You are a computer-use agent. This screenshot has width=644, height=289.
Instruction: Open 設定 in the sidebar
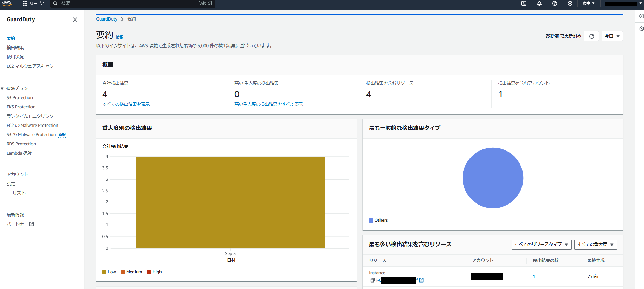[11, 184]
